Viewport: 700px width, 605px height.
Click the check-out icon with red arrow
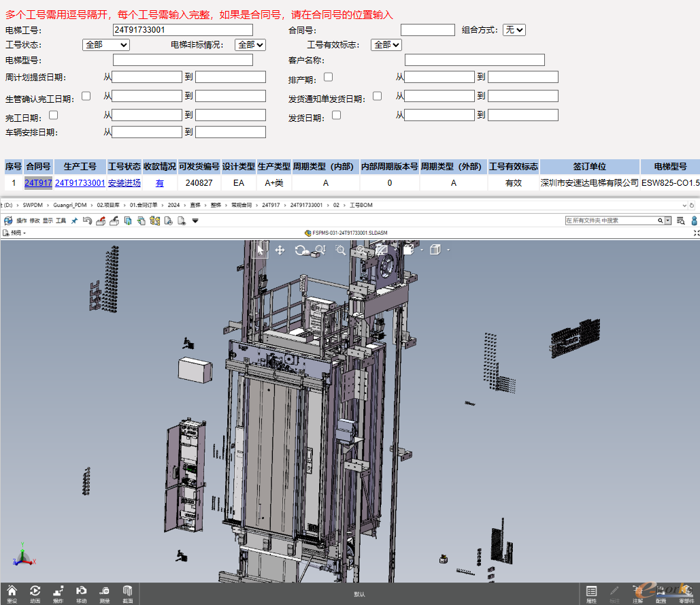(x=101, y=220)
